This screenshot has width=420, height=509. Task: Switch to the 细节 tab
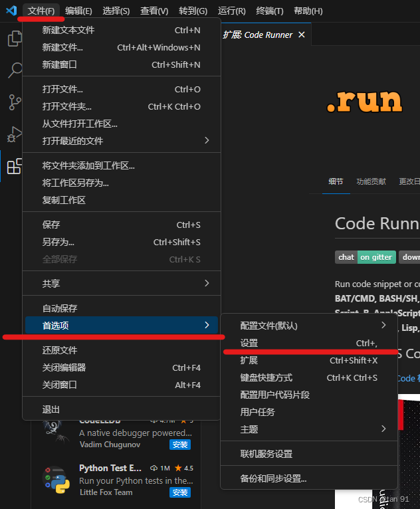point(336,181)
